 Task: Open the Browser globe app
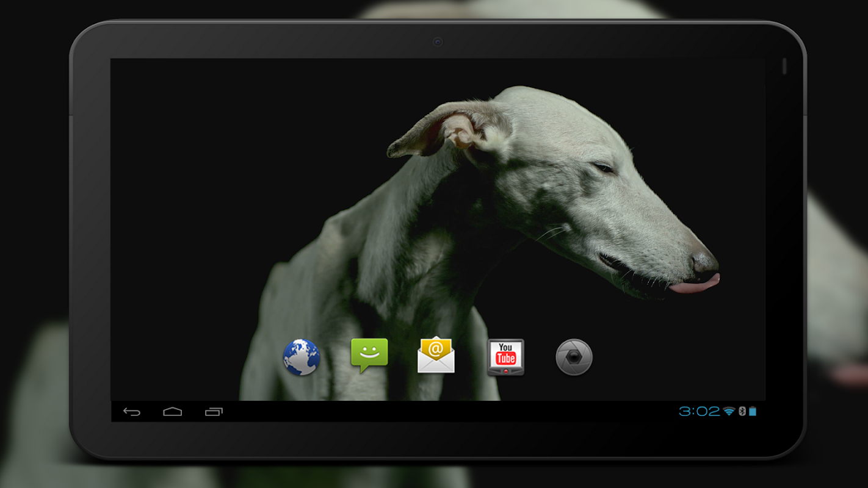click(301, 357)
